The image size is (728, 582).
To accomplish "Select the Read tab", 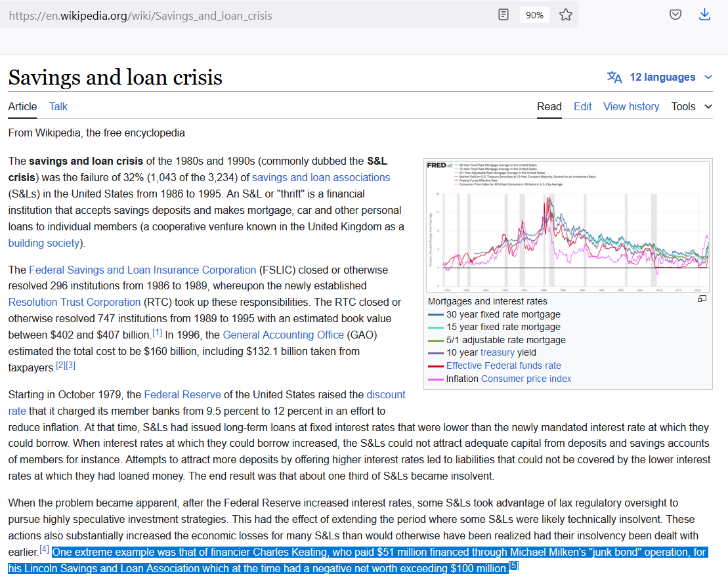I will click(549, 107).
